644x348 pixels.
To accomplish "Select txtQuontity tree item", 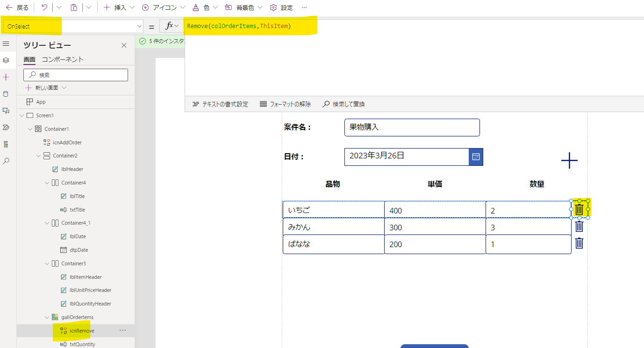I will pos(82,344).
